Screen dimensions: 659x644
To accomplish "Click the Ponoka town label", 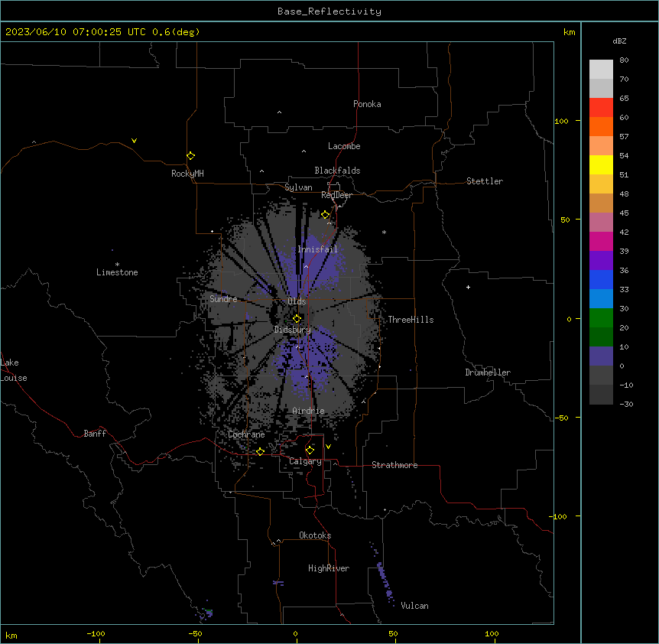I will click(367, 104).
